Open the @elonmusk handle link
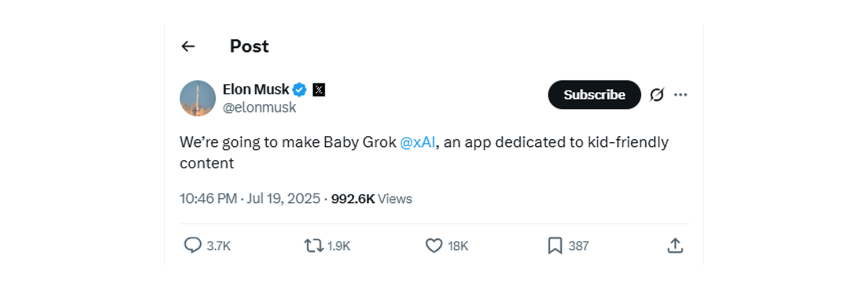Screen dimensions: 868x289 coord(259,108)
